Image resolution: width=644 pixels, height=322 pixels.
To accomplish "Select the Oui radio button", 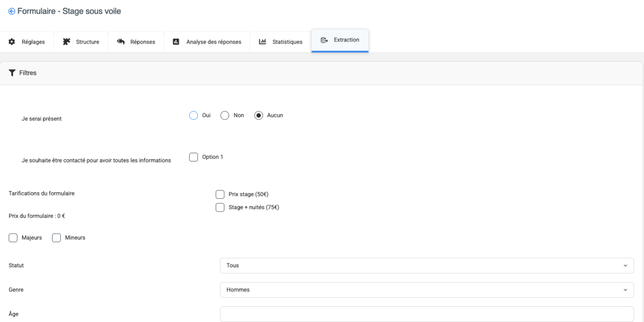I will (194, 115).
